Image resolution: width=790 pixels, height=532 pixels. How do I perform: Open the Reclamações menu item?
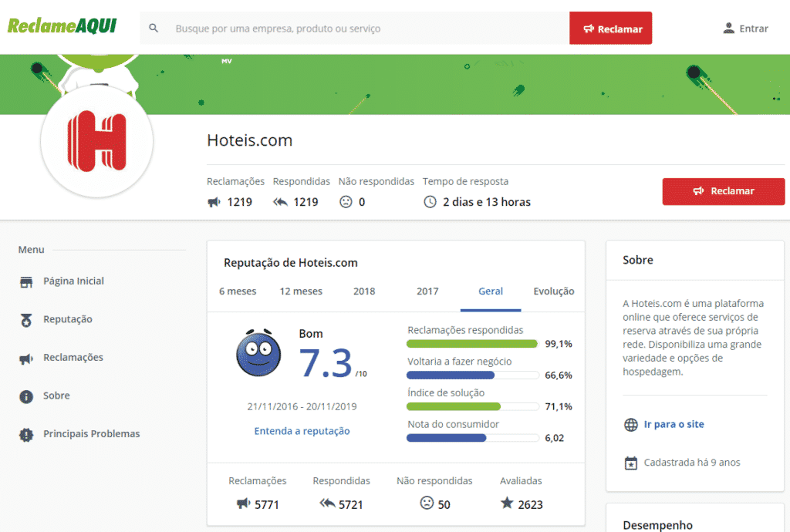(73, 357)
